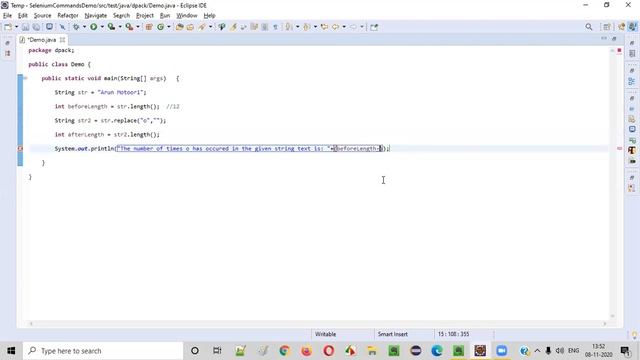Click the Smart Insert status field

coord(393,334)
